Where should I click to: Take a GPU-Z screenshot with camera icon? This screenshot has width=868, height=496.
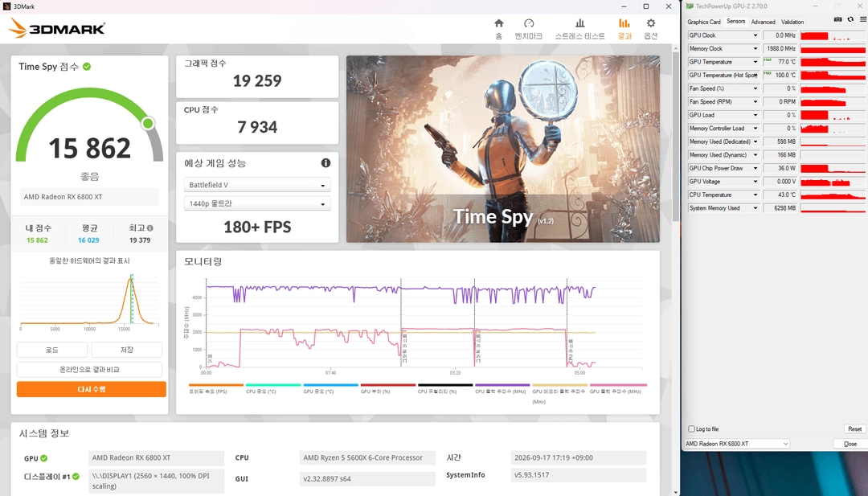point(837,20)
